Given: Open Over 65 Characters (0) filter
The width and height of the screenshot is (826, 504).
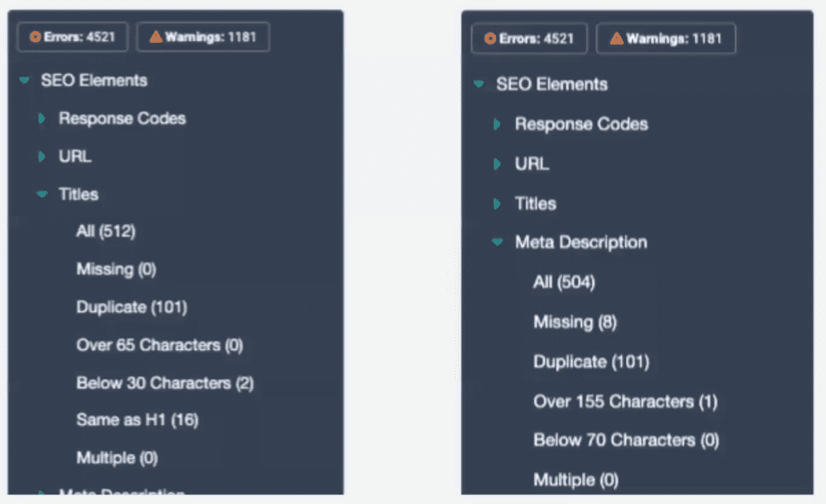Looking at the screenshot, I should [160, 345].
